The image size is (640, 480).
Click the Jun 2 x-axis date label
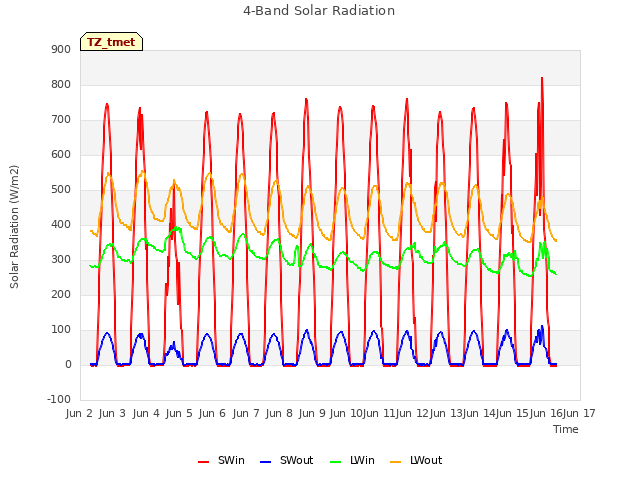tap(79, 413)
